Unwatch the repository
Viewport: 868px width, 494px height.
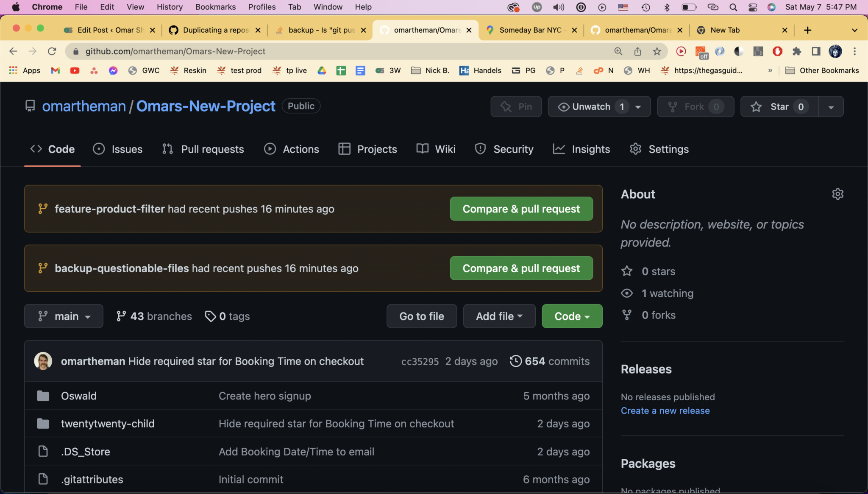pyautogui.click(x=592, y=106)
